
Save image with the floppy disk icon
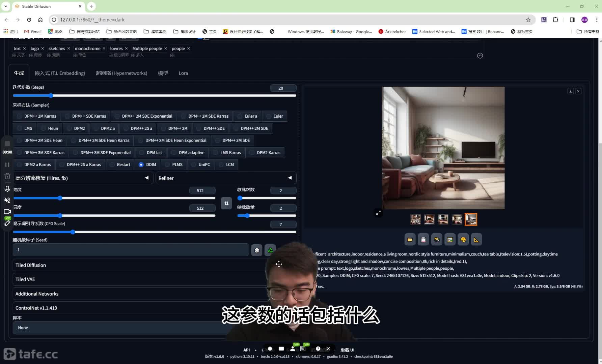click(423, 240)
